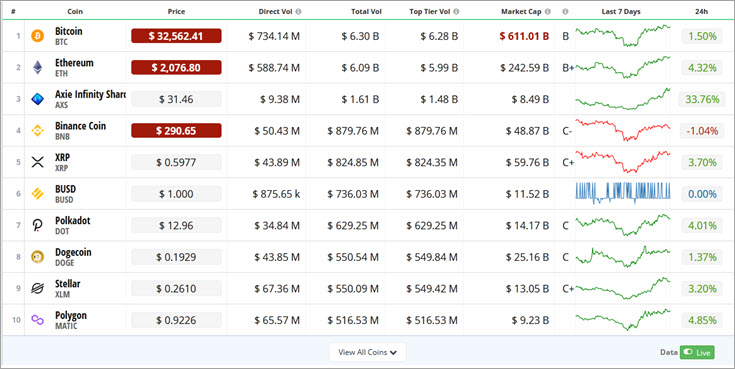
Task: Click the Dogecoin logo icon
Action: click(37, 256)
